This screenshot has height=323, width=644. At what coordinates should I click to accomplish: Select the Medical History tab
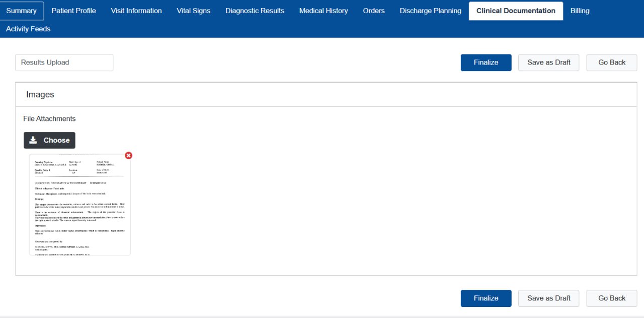point(324,11)
